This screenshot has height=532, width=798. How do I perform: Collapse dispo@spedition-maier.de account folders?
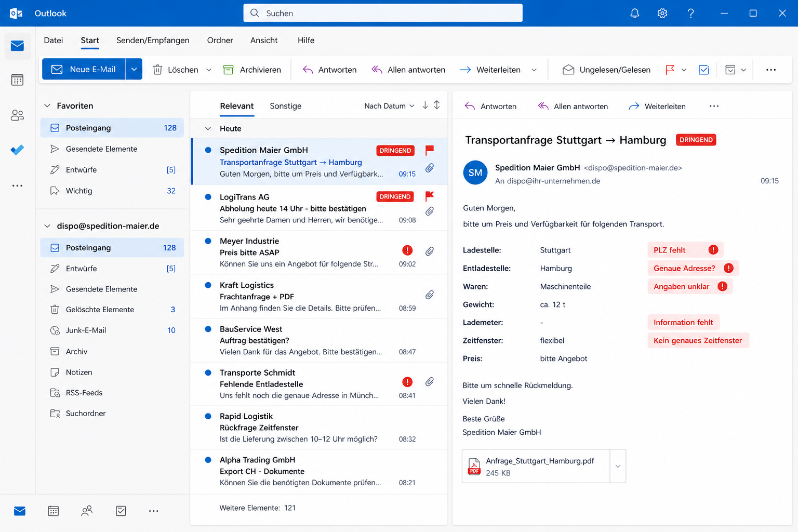tap(47, 226)
